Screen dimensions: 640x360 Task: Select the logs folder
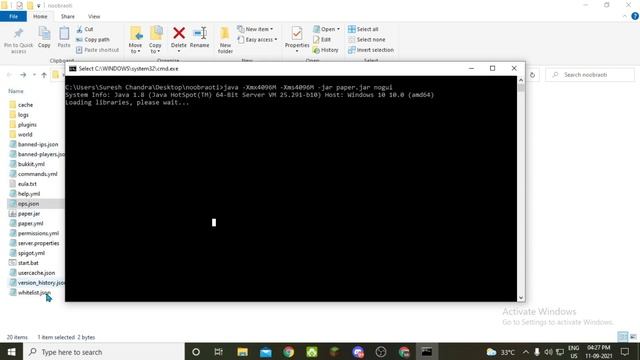click(x=19, y=115)
